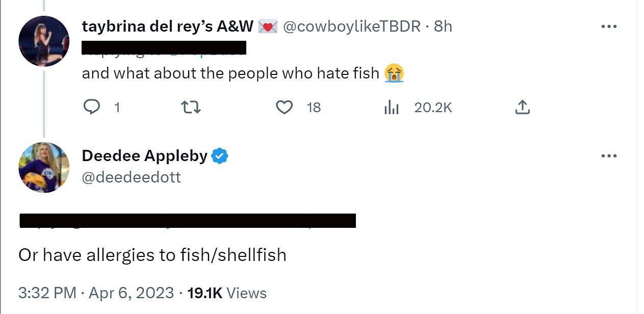This screenshot has width=644, height=314.
Task: Click the 19.1K Views count
Action: [x=227, y=293]
